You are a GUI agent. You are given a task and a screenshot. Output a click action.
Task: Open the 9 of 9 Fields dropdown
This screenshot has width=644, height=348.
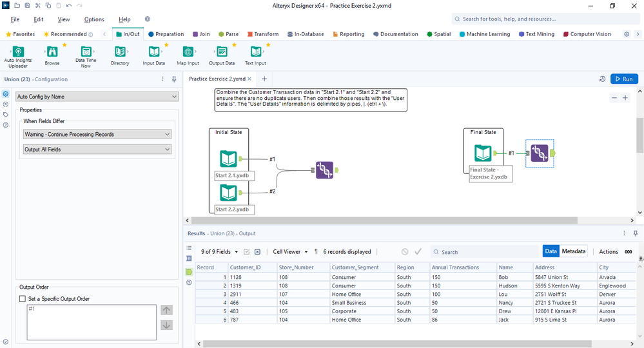coord(219,252)
